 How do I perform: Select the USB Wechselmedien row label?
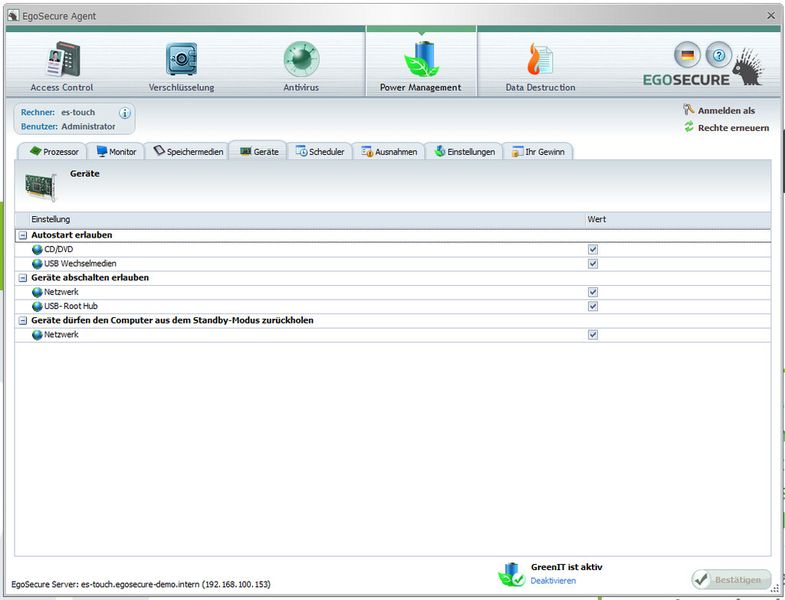(80, 263)
